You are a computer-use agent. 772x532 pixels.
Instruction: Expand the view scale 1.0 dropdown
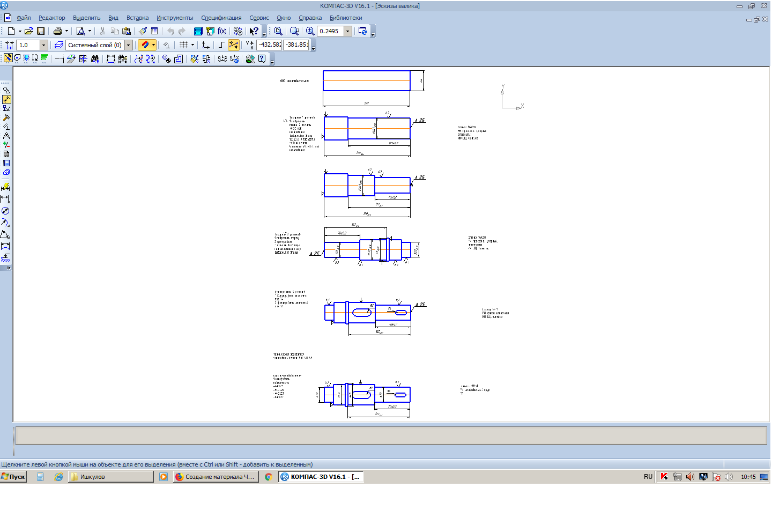tap(43, 45)
